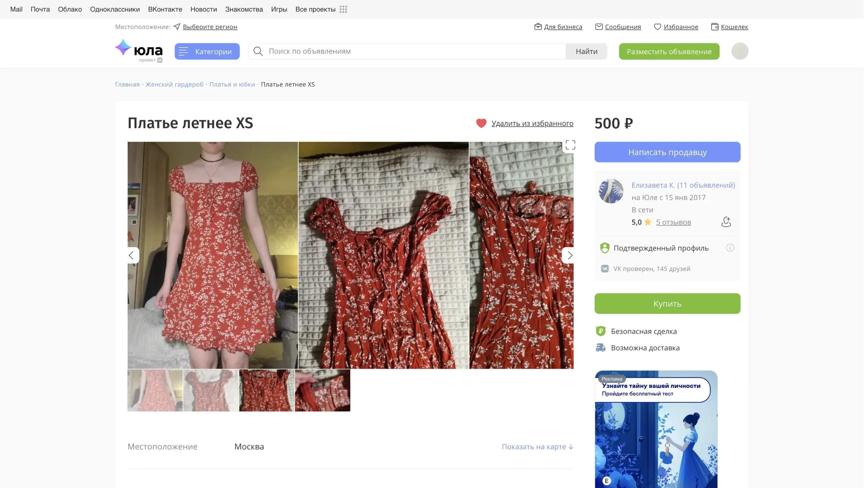The width and height of the screenshot is (868, 488).
Task: Show previous photo with left arrow
Action: pyautogui.click(x=131, y=255)
